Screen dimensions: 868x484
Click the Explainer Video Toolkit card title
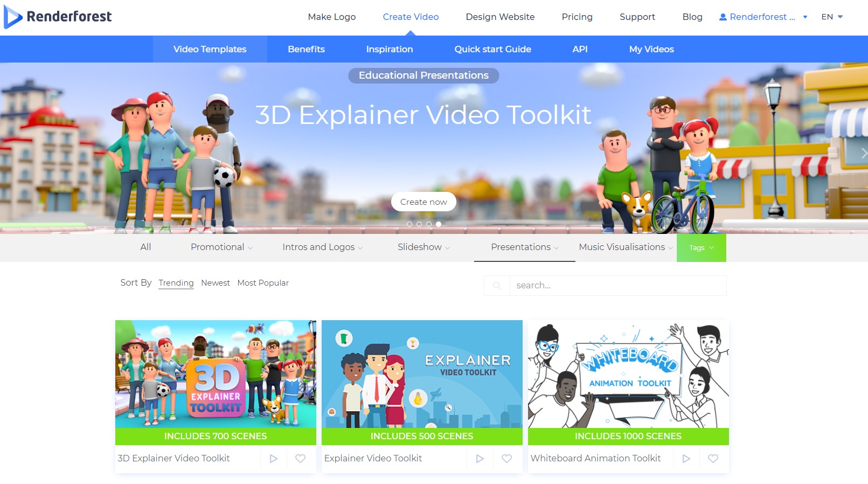point(373,459)
